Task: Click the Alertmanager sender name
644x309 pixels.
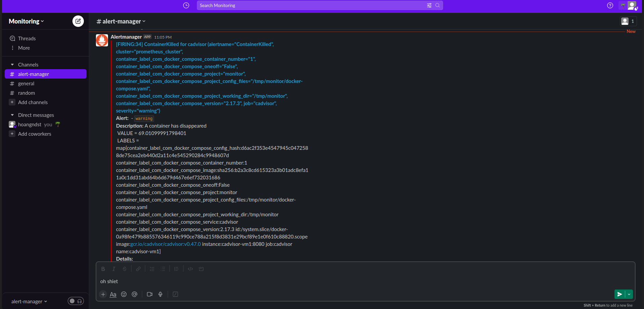Action: click(126, 37)
